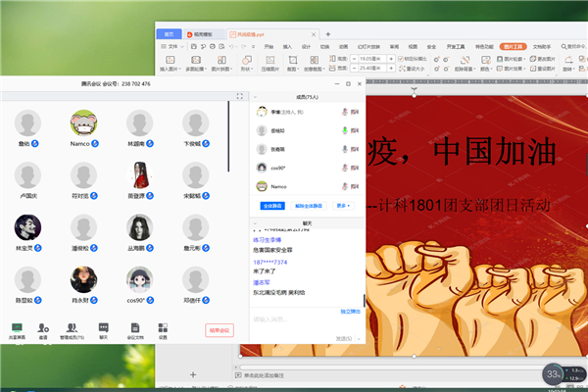
Task: Switch to the 首页 home tab in WPS
Action: click(x=169, y=34)
